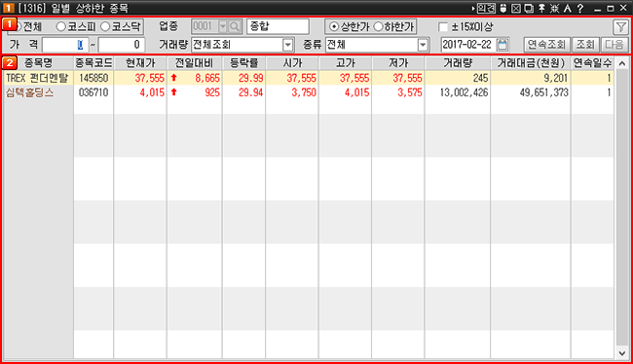Viewport: 633px width, 364px height.
Task: Enable the ±15% 이상 checkbox
Action: [443, 27]
